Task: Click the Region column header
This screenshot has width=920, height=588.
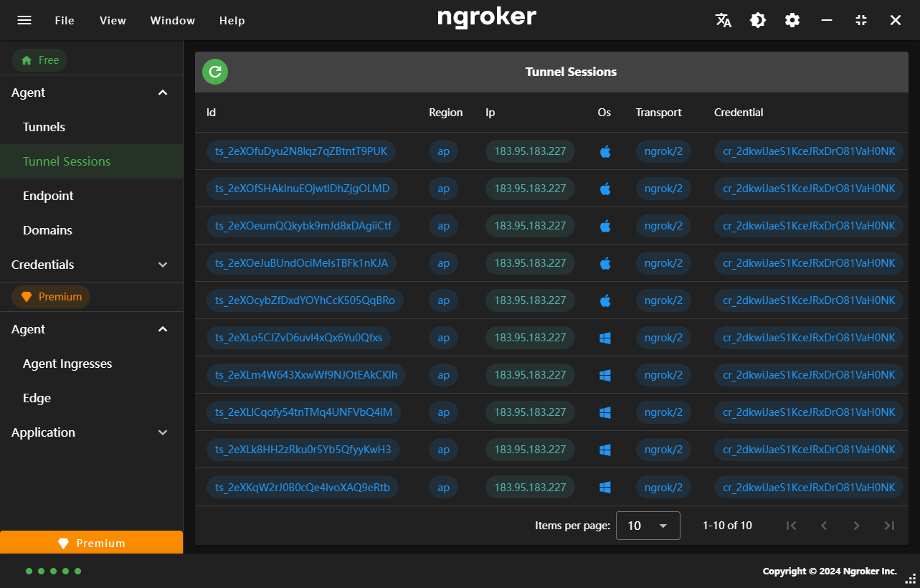Action: [x=446, y=113]
